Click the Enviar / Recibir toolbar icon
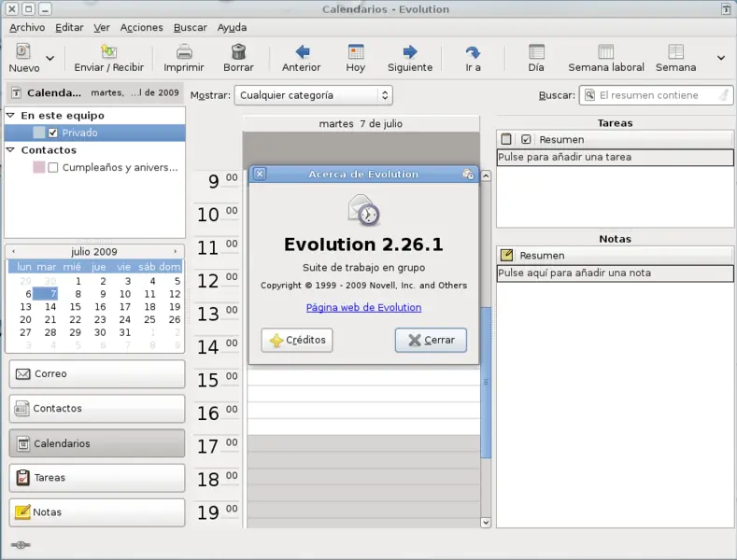737x560 pixels. click(108, 51)
